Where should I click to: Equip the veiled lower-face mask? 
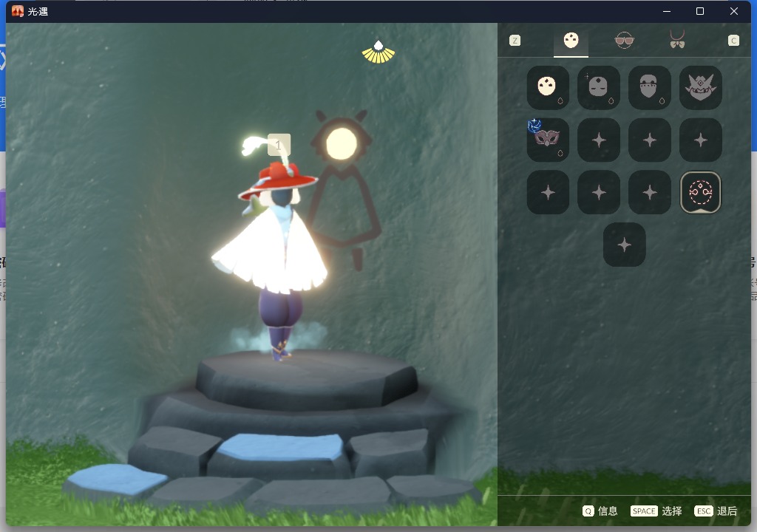[650, 87]
